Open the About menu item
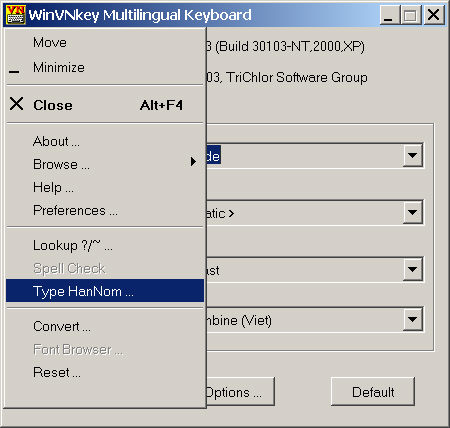This screenshot has width=450, height=428. 105,141
